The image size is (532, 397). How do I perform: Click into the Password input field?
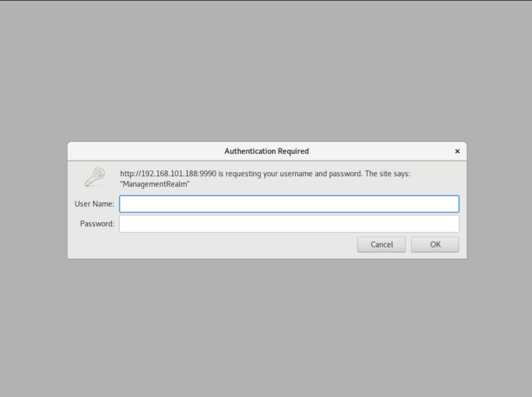(x=289, y=224)
